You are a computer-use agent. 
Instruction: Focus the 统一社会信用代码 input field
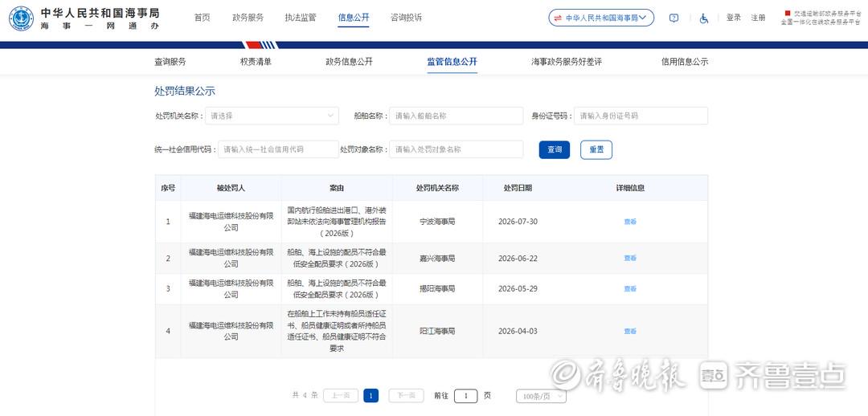278,149
